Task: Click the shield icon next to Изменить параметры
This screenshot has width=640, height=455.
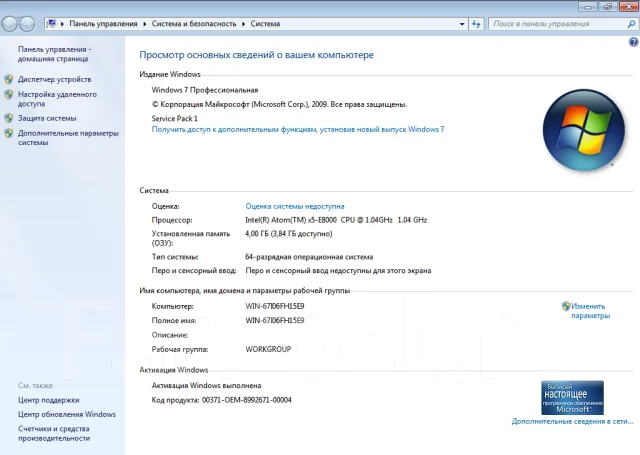Action: click(566, 306)
